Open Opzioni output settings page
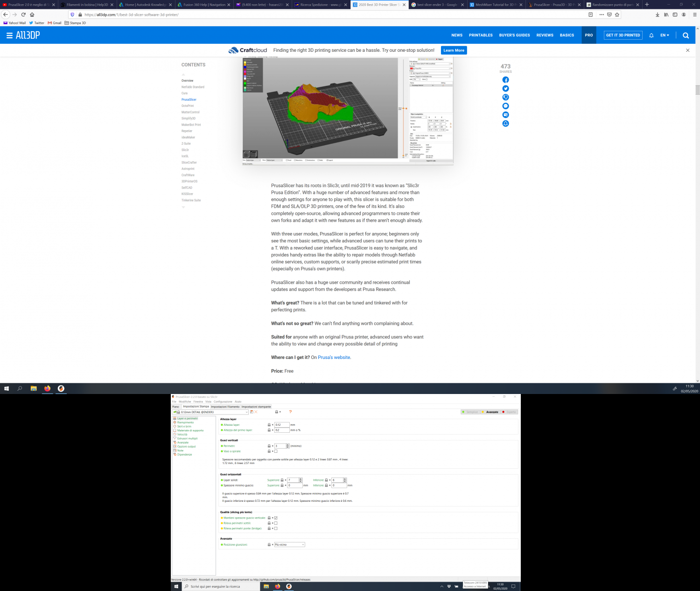The image size is (700, 591). [186, 446]
